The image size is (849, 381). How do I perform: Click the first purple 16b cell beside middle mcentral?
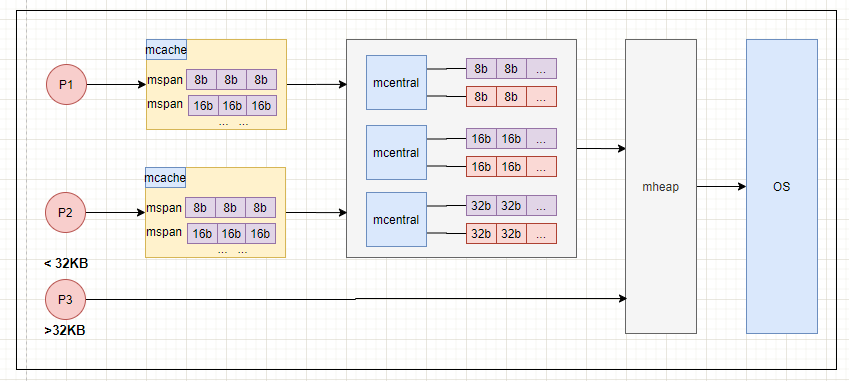pos(481,139)
